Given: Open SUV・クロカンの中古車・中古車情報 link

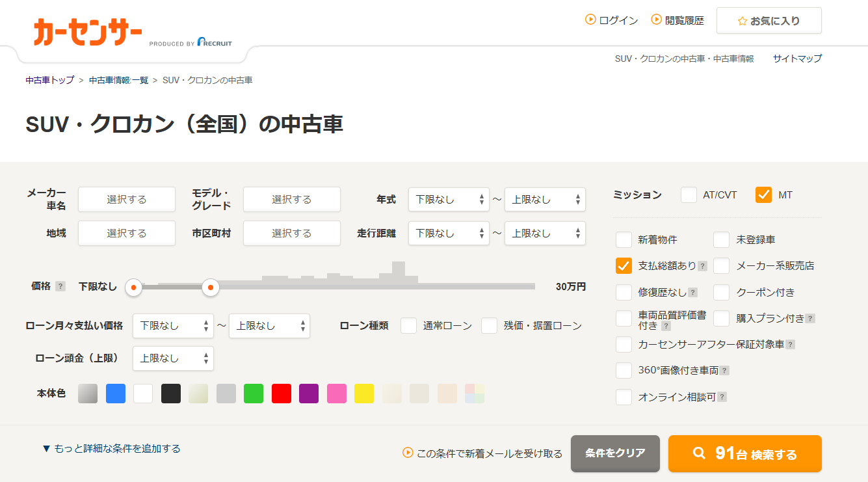Looking at the screenshot, I should pyautogui.click(x=684, y=59).
